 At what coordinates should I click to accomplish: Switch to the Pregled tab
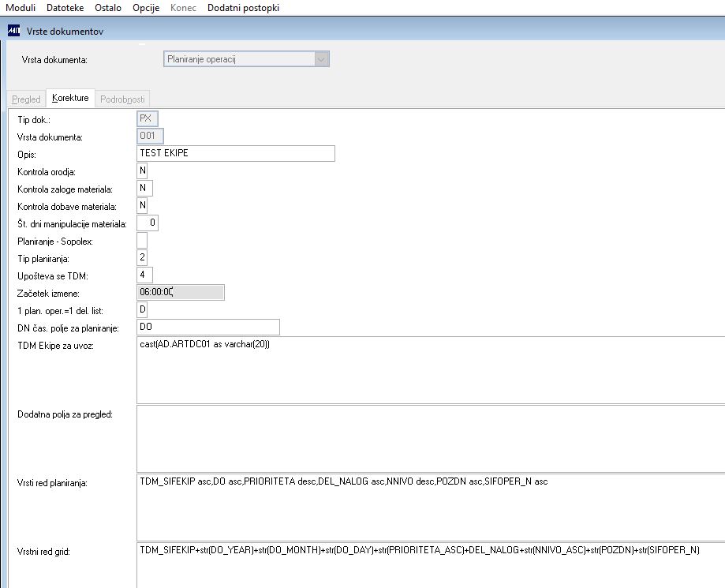click(x=26, y=99)
